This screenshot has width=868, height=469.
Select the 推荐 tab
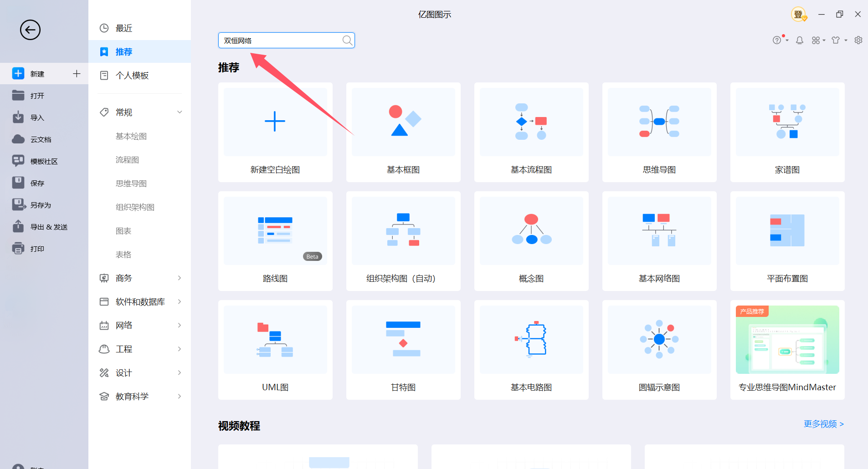tap(139, 52)
